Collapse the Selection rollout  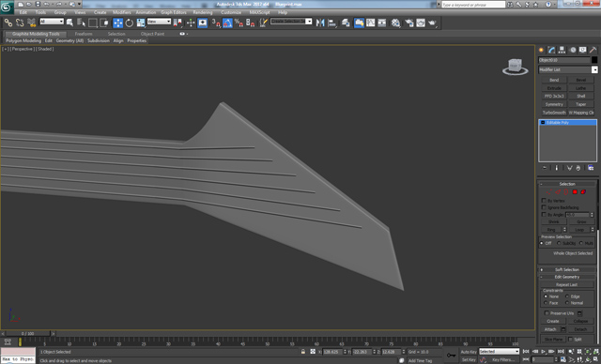point(567,184)
